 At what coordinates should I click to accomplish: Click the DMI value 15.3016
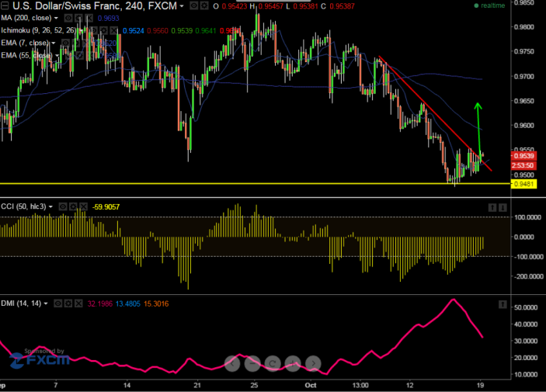pyautogui.click(x=156, y=304)
